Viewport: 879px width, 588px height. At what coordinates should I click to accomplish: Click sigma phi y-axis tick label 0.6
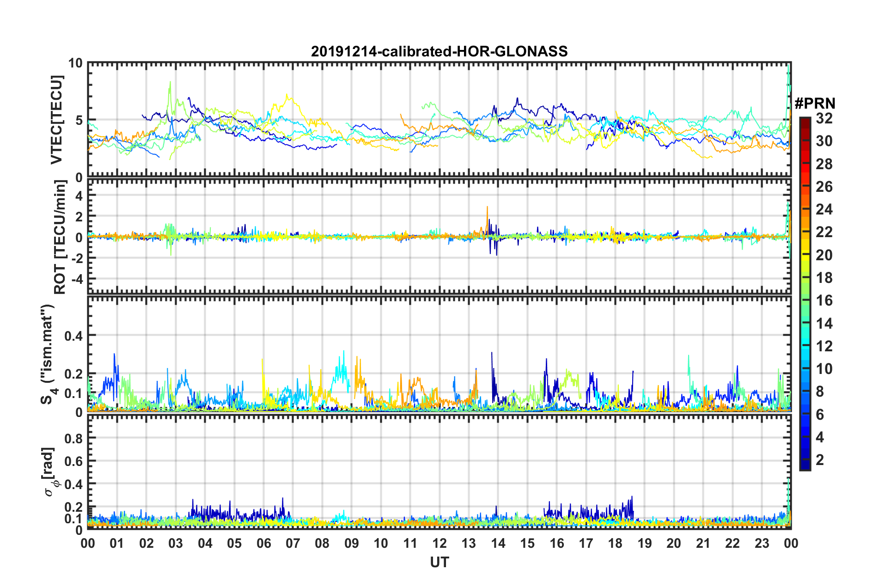point(73,461)
